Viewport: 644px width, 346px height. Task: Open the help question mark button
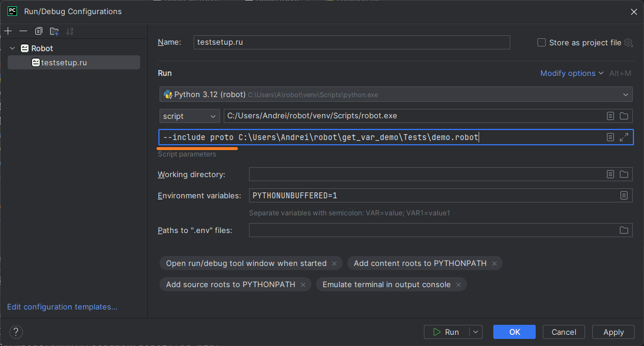[16, 332]
